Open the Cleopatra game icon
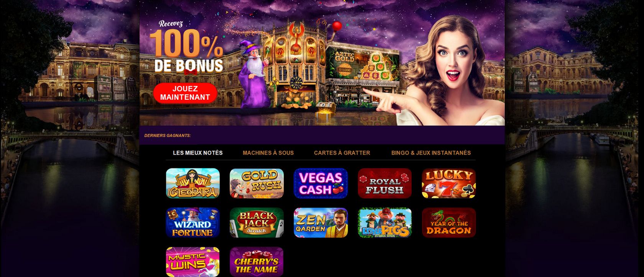The height and width of the screenshot is (277, 644). click(x=193, y=183)
